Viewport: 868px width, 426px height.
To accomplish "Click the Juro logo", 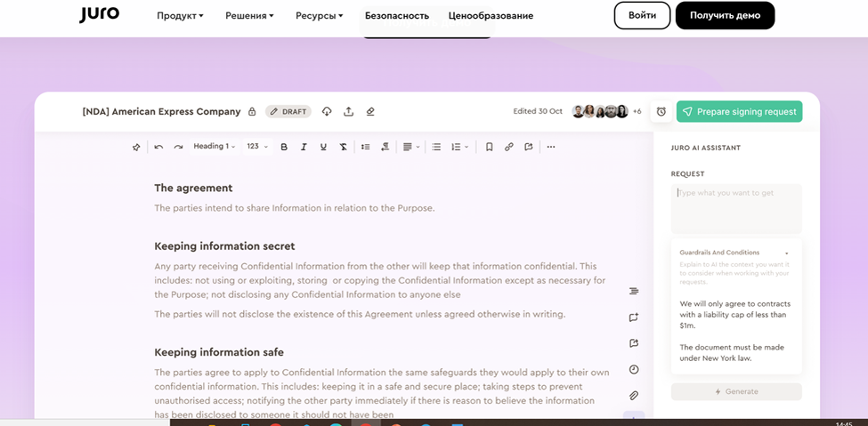I will point(99,14).
